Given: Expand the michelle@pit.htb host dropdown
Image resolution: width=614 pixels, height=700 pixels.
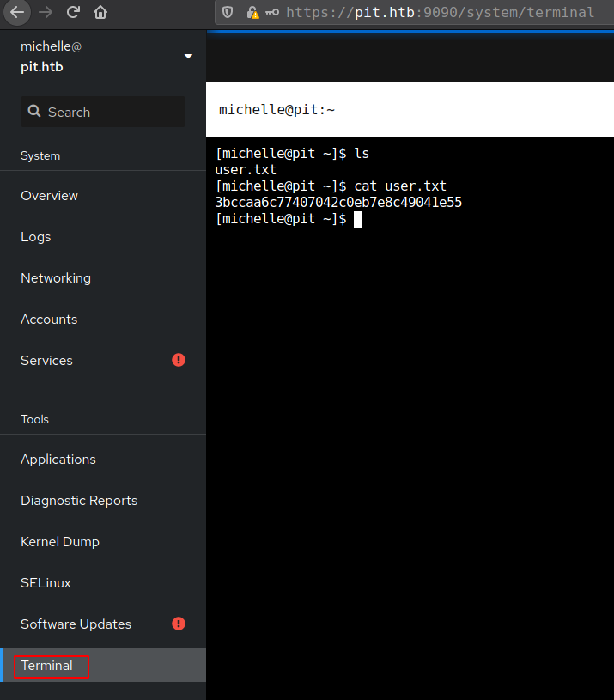Looking at the screenshot, I should point(188,57).
